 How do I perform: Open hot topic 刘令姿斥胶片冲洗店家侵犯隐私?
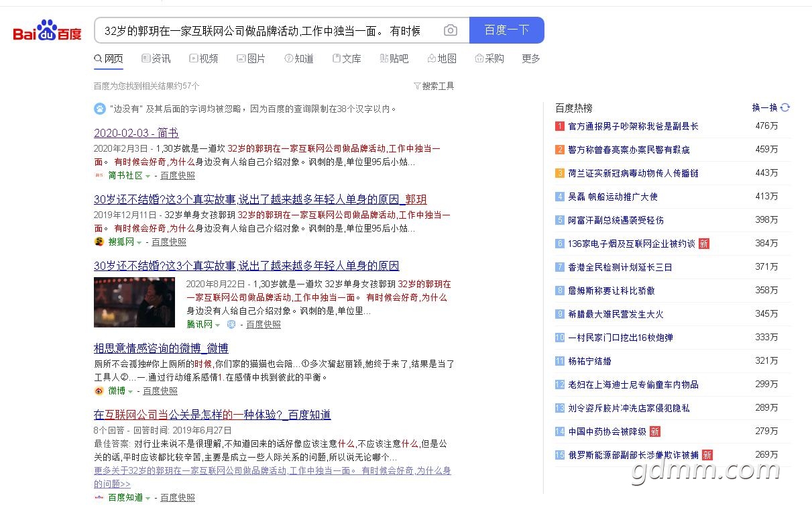point(629,408)
